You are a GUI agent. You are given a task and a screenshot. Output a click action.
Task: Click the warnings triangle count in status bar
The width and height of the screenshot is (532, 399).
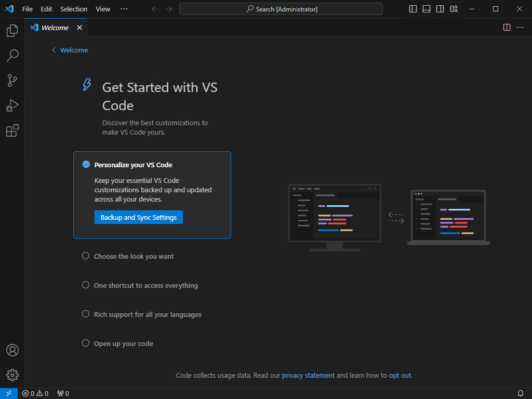tap(43, 394)
